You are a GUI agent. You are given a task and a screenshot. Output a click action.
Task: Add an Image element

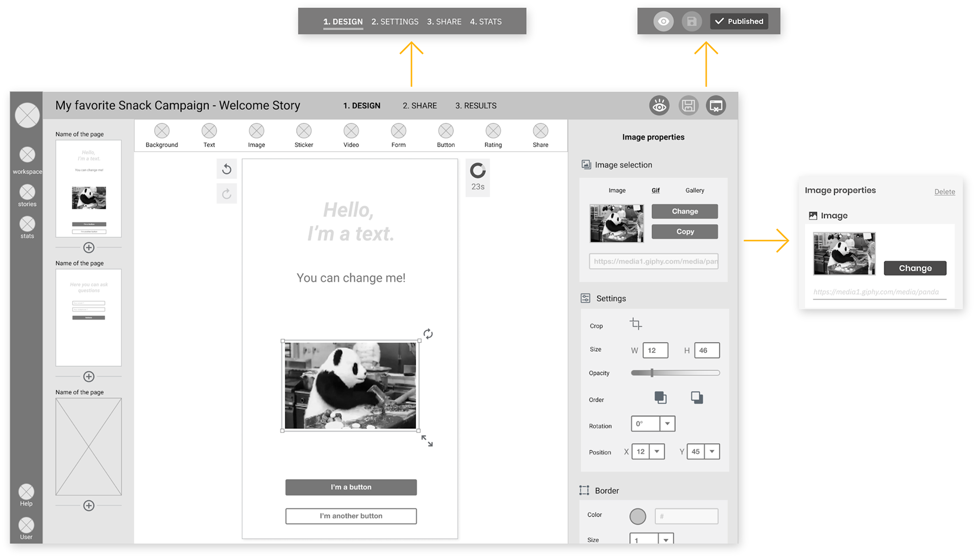(256, 135)
